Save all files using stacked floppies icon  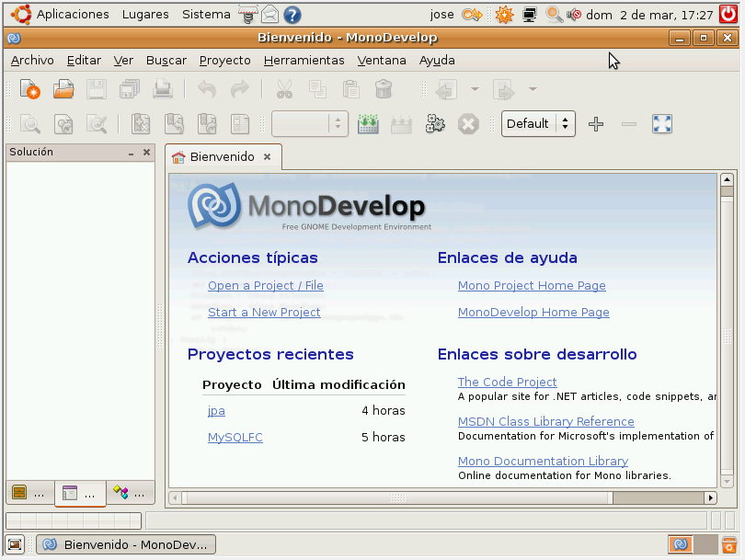pos(130,89)
